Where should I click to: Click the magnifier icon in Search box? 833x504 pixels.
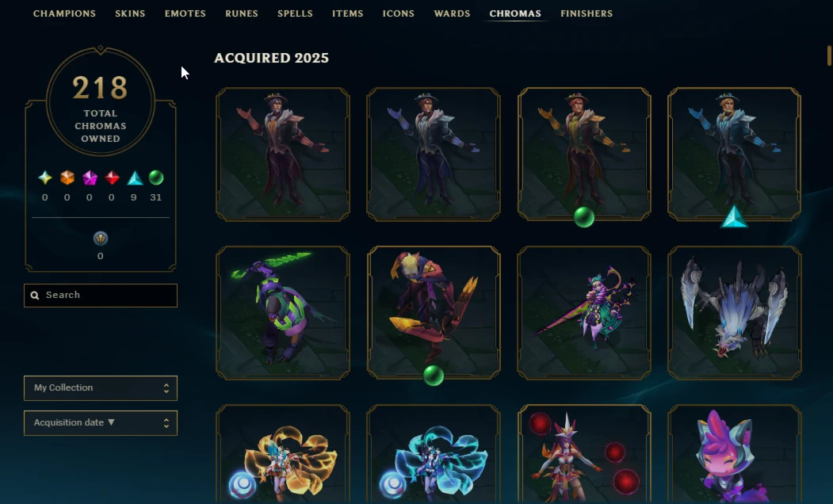(x=35, y=296)
